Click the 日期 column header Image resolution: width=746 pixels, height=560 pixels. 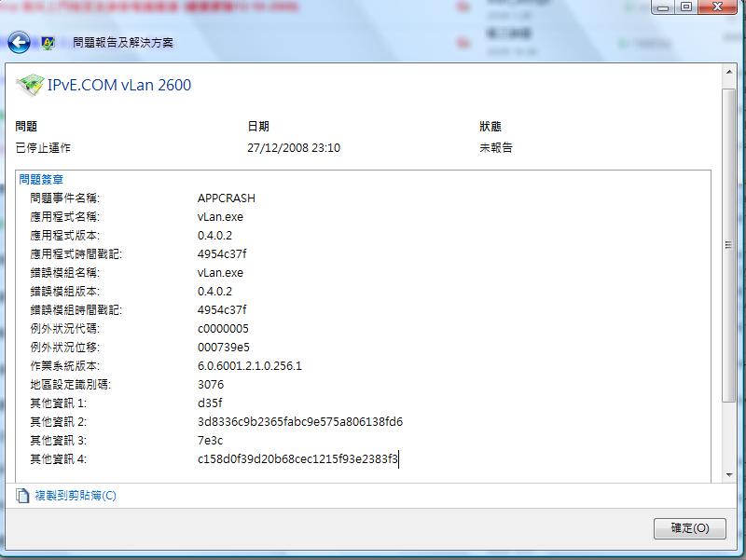[x=258, y=127]
